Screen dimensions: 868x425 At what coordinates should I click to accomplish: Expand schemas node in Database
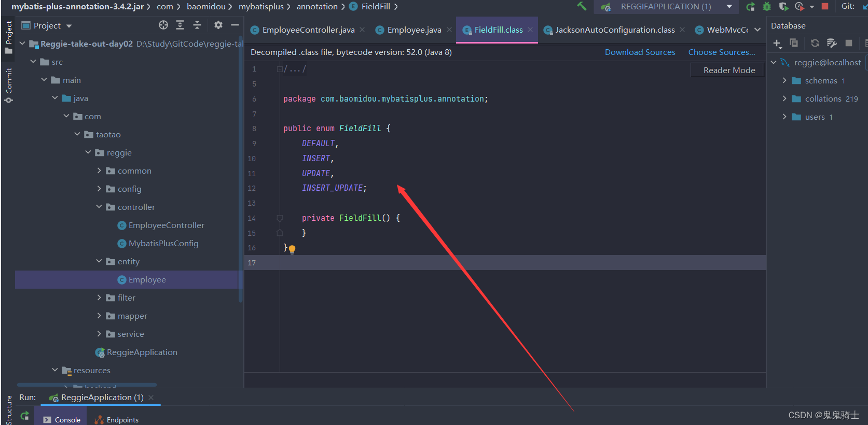coord(784,80)
